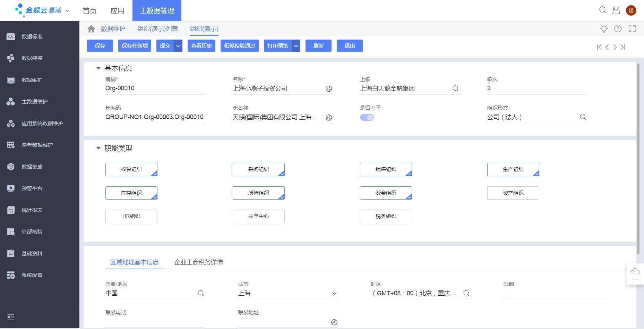Screen dimensions: 644x329
Task: Click search icon in 国家/地区 field
Action: click(201, 293)
